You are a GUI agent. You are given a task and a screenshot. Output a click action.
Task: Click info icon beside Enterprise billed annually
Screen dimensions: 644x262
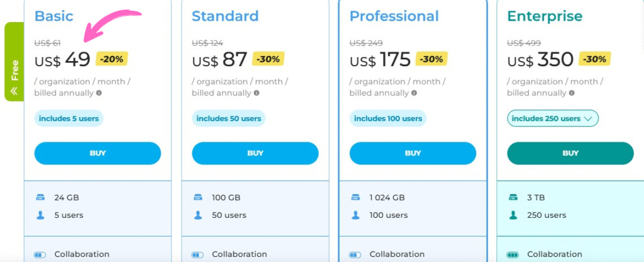point(572,93)
